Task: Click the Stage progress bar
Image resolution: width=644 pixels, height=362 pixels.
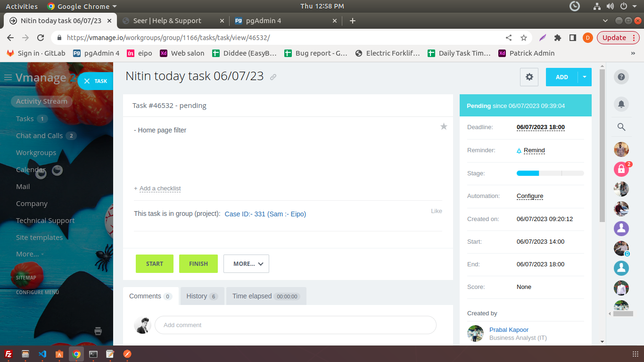Action: click(550, 173)
